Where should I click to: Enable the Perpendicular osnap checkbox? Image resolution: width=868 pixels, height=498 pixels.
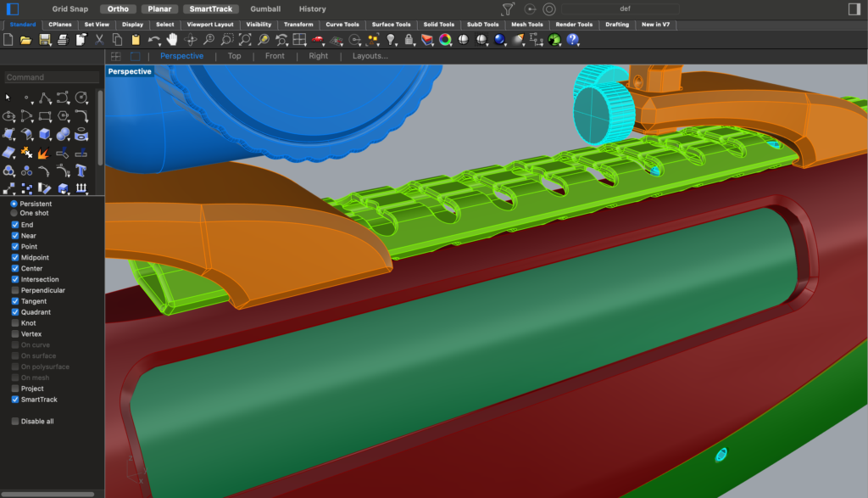[x=15, y=290]
